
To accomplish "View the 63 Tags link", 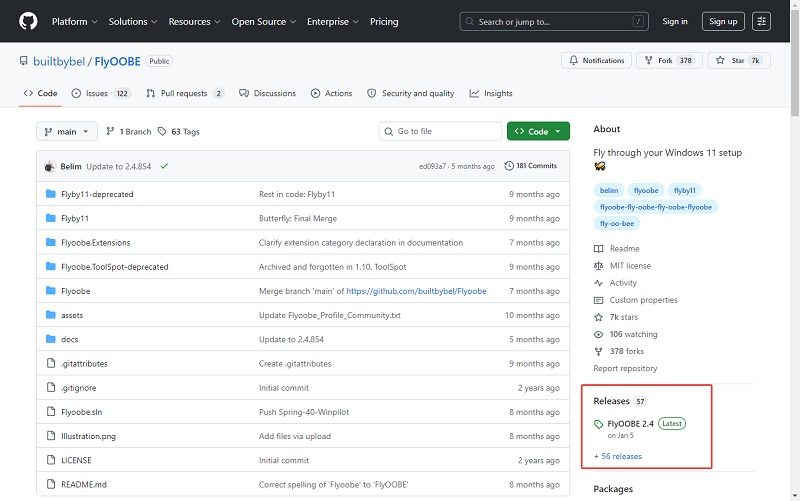I will (179, 132).
